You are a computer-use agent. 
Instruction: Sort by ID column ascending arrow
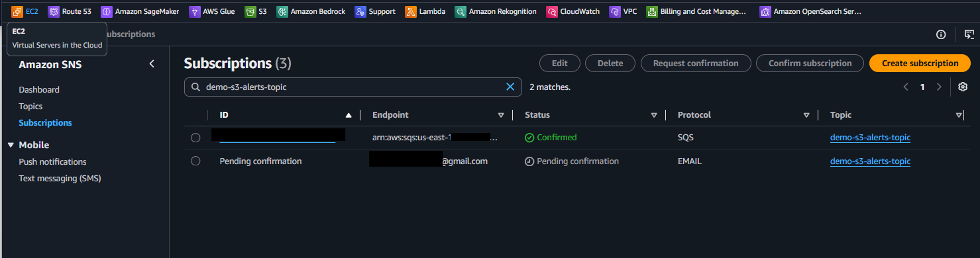click(x=349, y=115)
